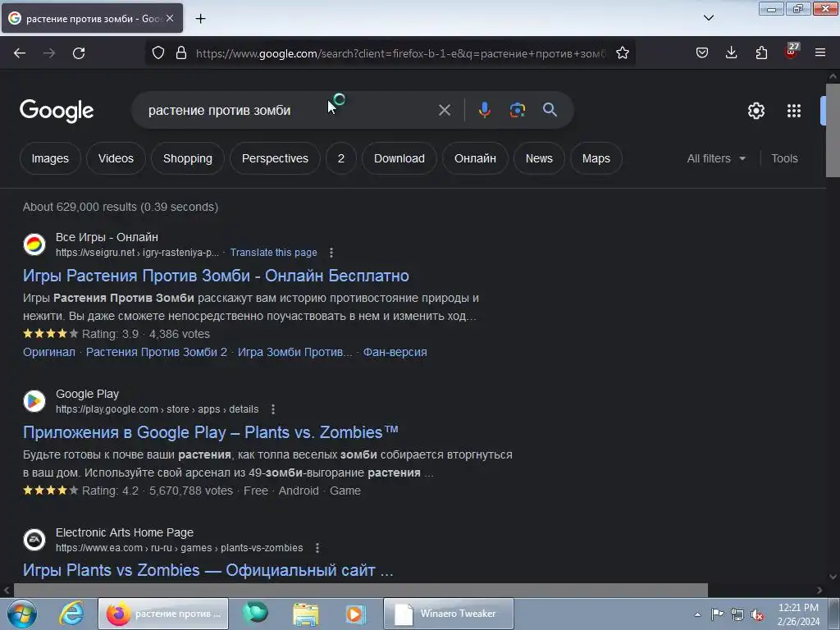Switch to the Maps filter
Image resolution: width=840 pixels, height=630 pixels.
[x=596, y=158]
